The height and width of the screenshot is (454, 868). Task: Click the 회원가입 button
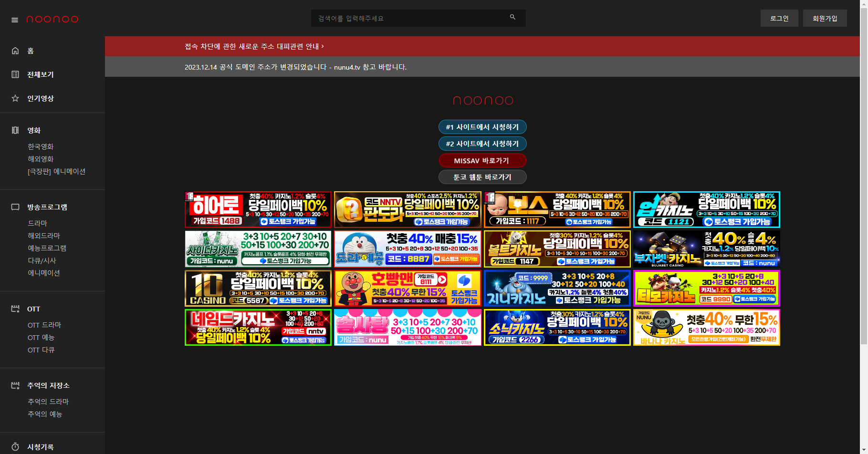point(825,18)
